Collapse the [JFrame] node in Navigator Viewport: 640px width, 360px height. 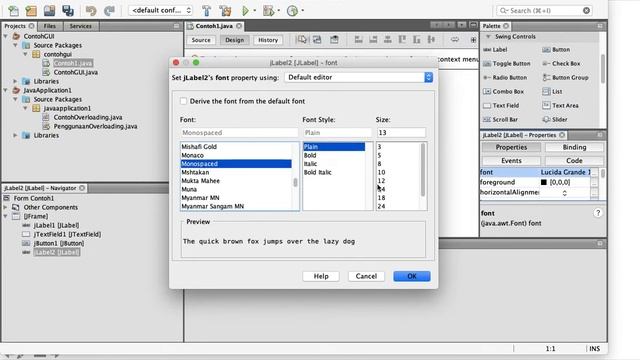[6, 216]
